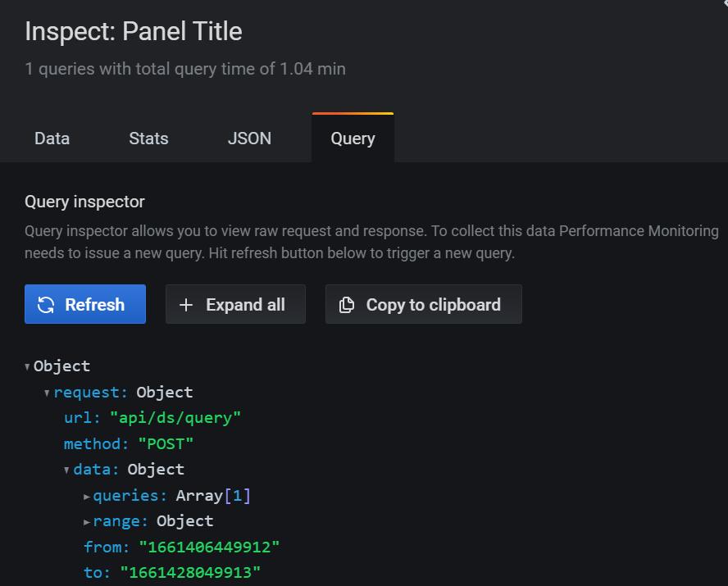Click the Query inspector section heading

pyautogui.click(x=84, y=202)
